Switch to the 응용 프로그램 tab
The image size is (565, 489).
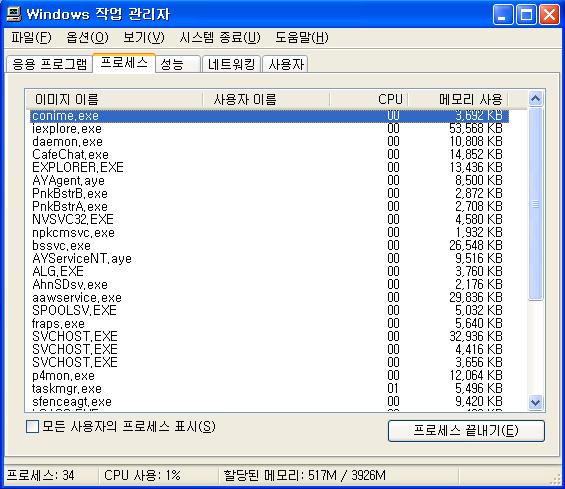pos(49,64)
